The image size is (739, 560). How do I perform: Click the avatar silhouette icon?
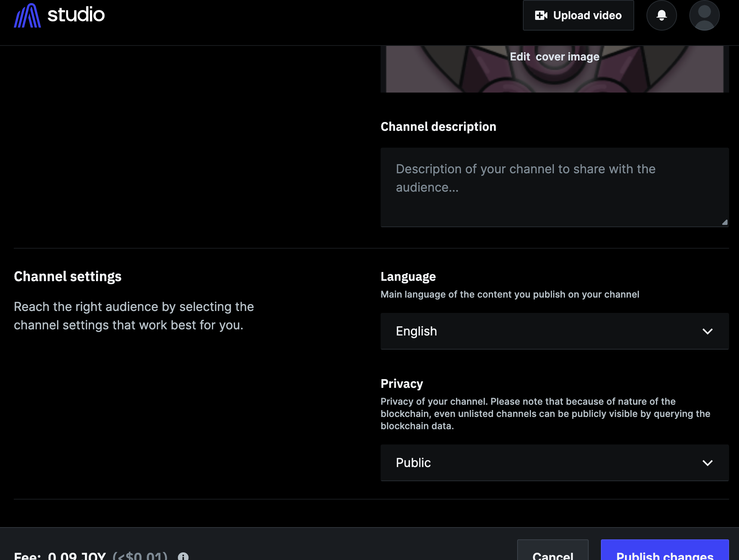pyautogui.click(x=704, y=15)
